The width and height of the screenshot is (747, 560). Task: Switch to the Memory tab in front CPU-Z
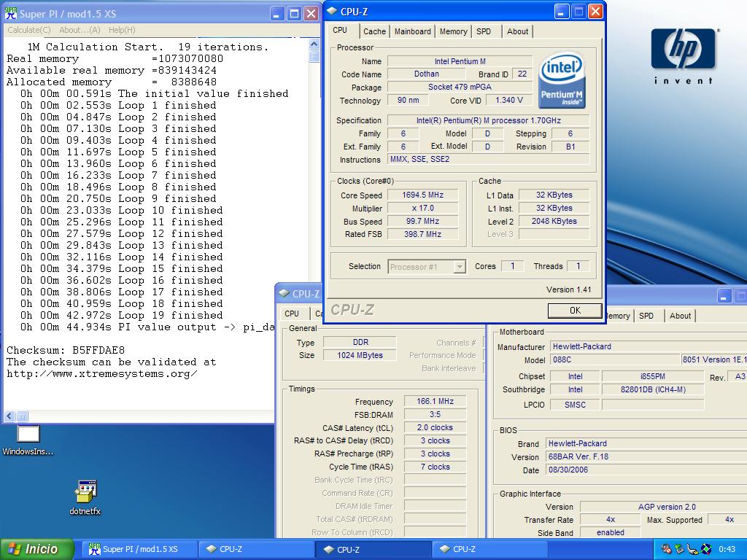pos(453,31)
